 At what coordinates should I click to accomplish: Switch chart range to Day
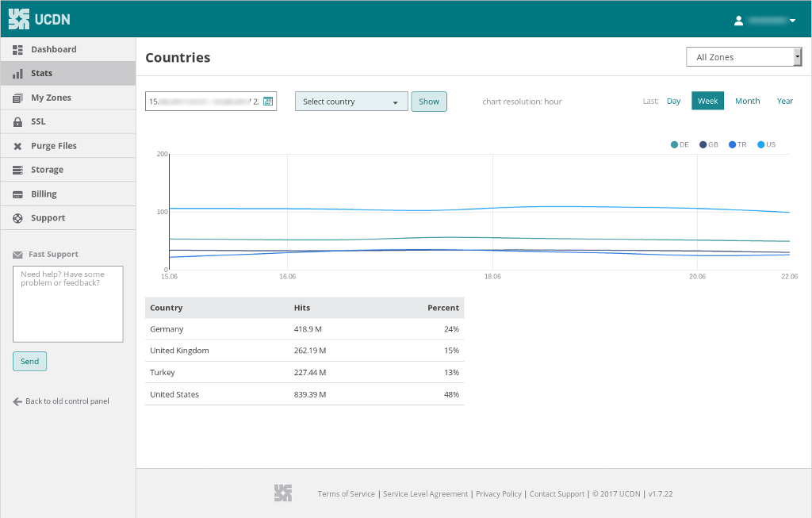coord(673,102)
